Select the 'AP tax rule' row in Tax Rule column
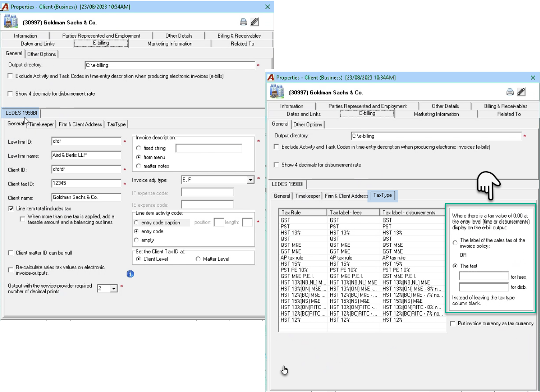 [303, 258]
